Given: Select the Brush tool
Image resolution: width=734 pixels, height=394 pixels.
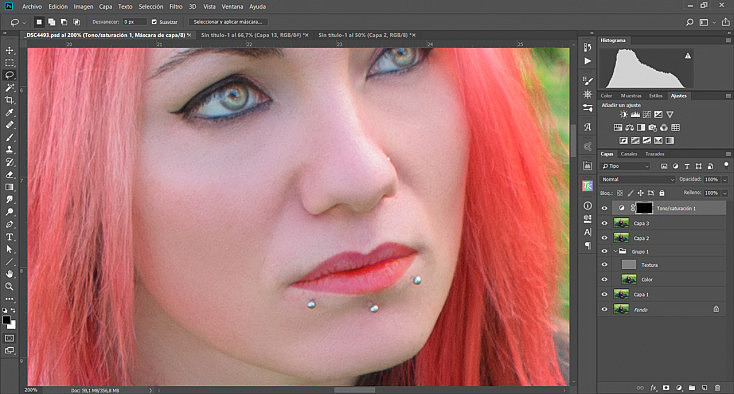Looking at the screenshot, I should point(9,138).
